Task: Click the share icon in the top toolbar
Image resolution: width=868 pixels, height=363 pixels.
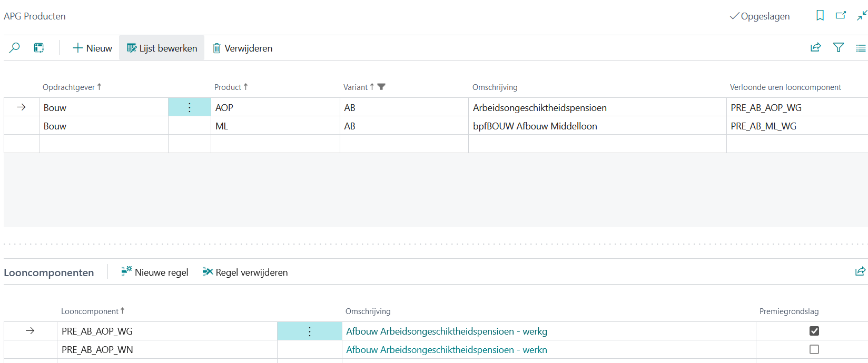Action: (x=815, y=48)
